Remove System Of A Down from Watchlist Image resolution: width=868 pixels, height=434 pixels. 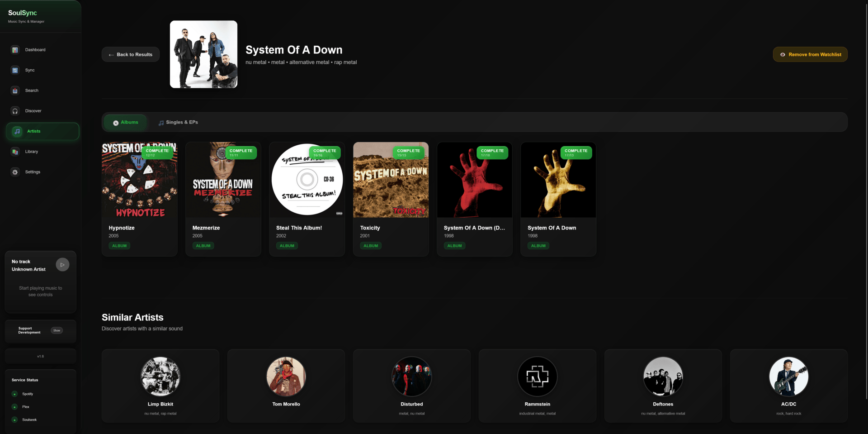[x=810, y=54]
